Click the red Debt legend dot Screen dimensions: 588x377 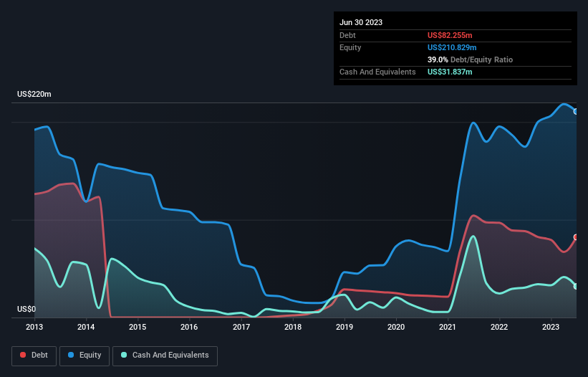[x=23, y=355]
